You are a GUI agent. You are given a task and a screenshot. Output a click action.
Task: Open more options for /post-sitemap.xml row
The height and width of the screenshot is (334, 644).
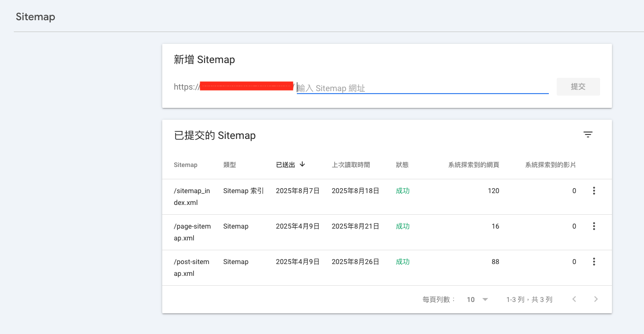[594, 262]
